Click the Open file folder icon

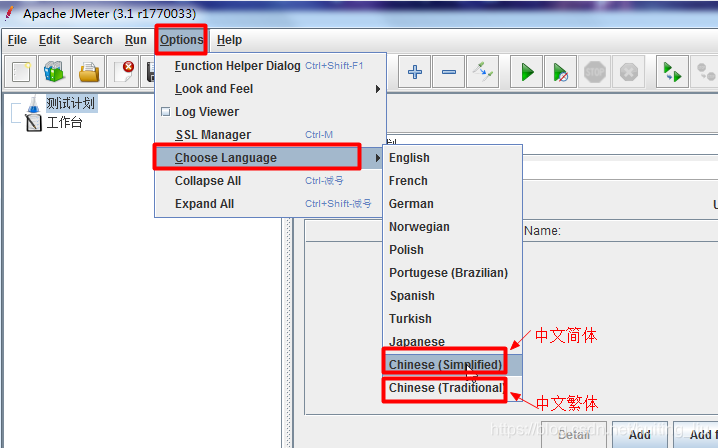[x=88, y=72]
